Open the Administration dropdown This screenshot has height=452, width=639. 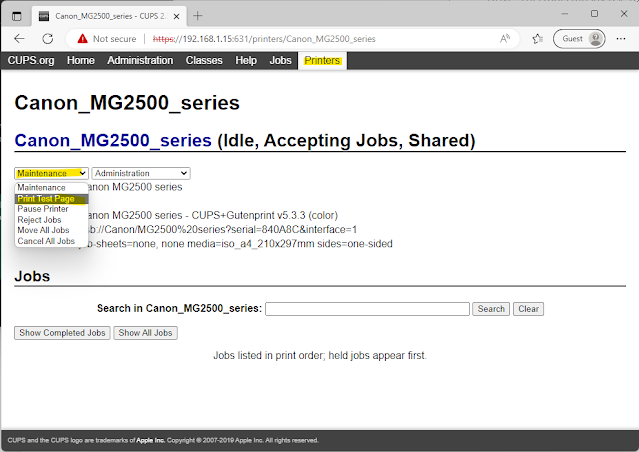point(141,173)
